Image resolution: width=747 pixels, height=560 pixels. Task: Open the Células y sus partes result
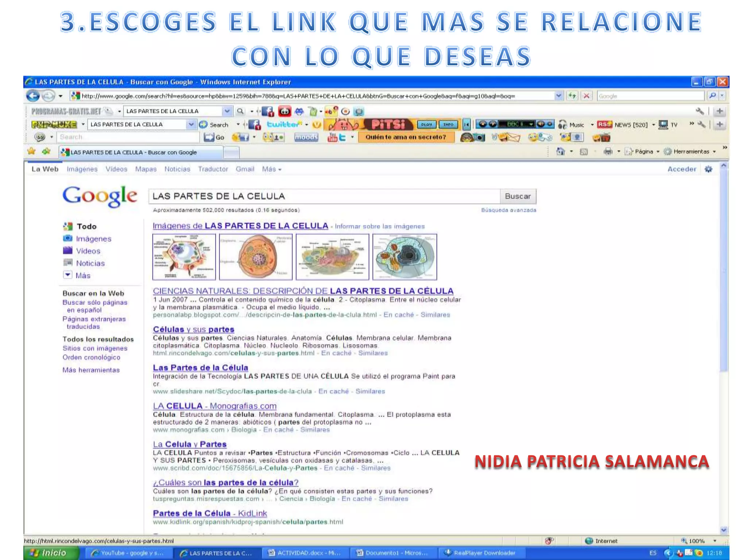194,329
